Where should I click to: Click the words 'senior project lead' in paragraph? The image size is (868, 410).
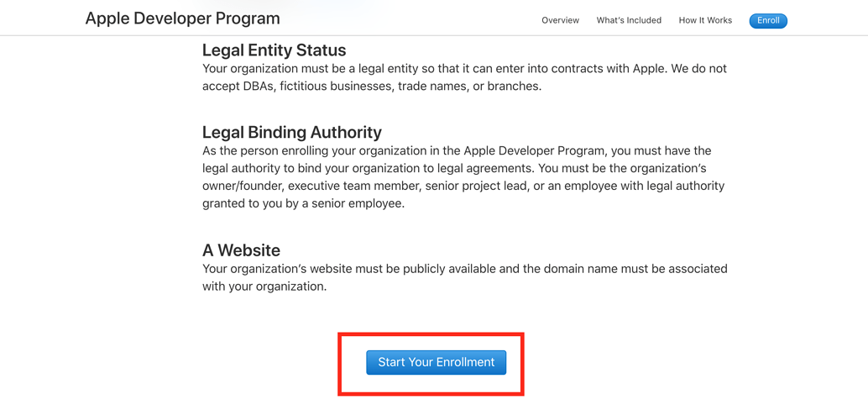(475, 186)
